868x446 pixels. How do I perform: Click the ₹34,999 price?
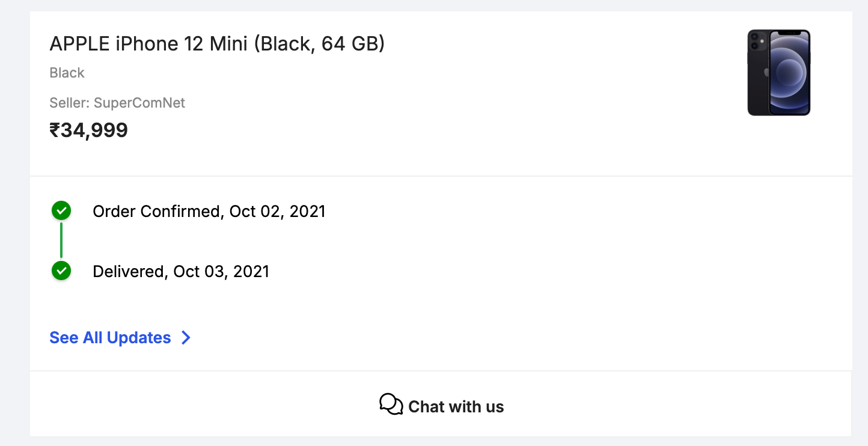point(89,130)
